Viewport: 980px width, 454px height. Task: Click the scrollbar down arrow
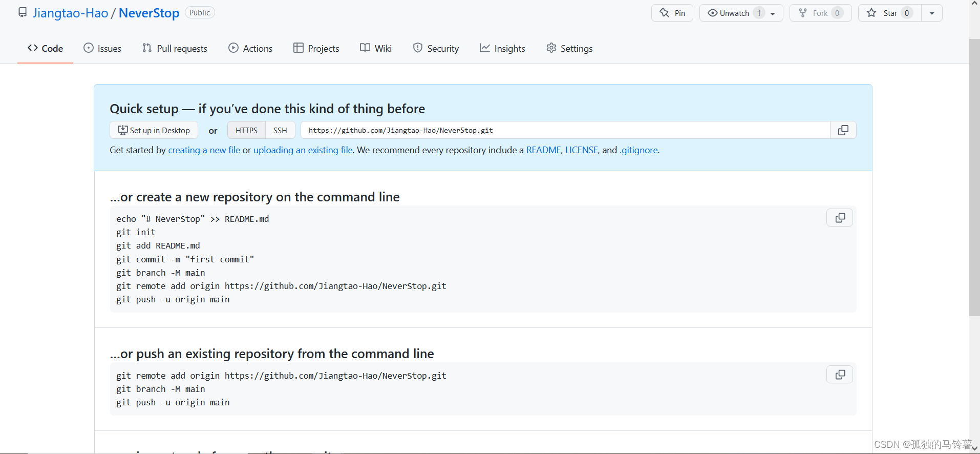click(x=974, y=448)
